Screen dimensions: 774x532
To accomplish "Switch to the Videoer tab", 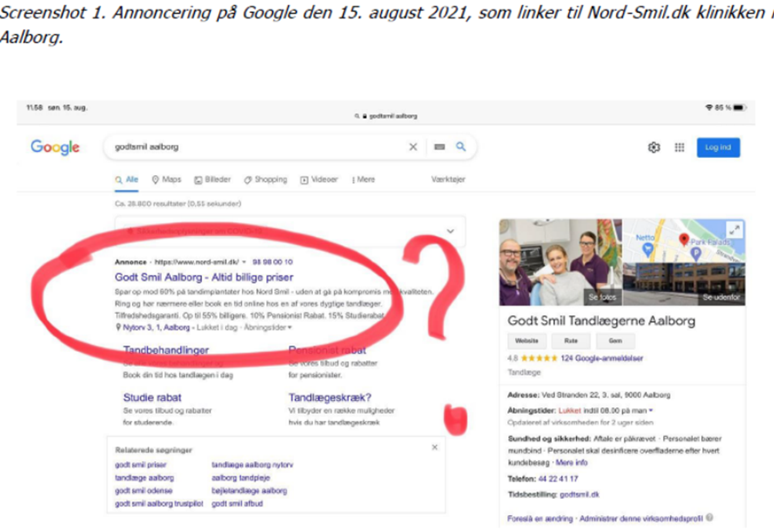I will [319, 180].
